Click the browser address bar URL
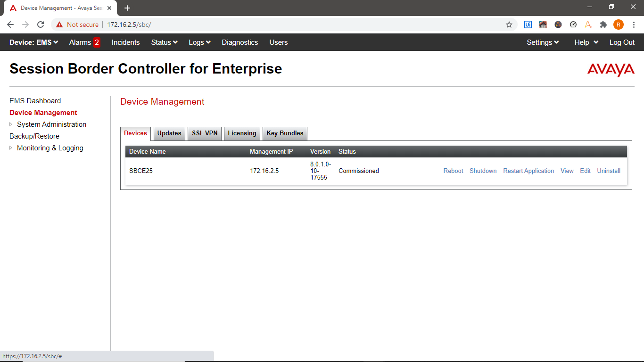 [x=129, y=25]
